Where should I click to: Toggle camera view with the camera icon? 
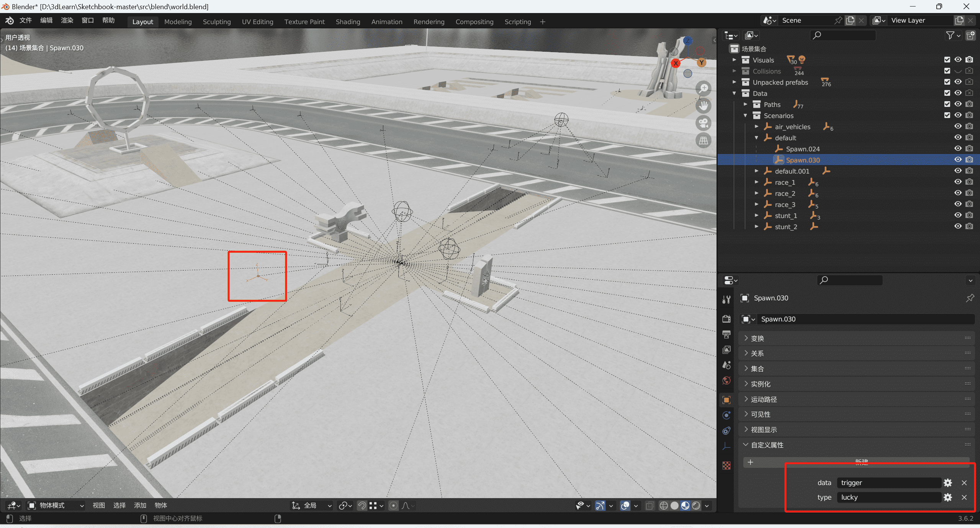pyautogui.click(x=704, y=123)
